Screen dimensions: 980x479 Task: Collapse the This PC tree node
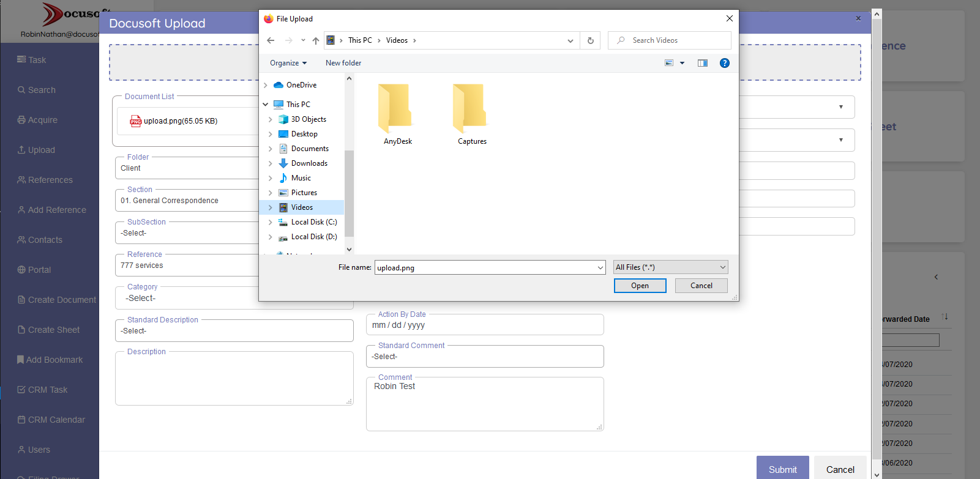pyautogui.click(x=266, y=105)
